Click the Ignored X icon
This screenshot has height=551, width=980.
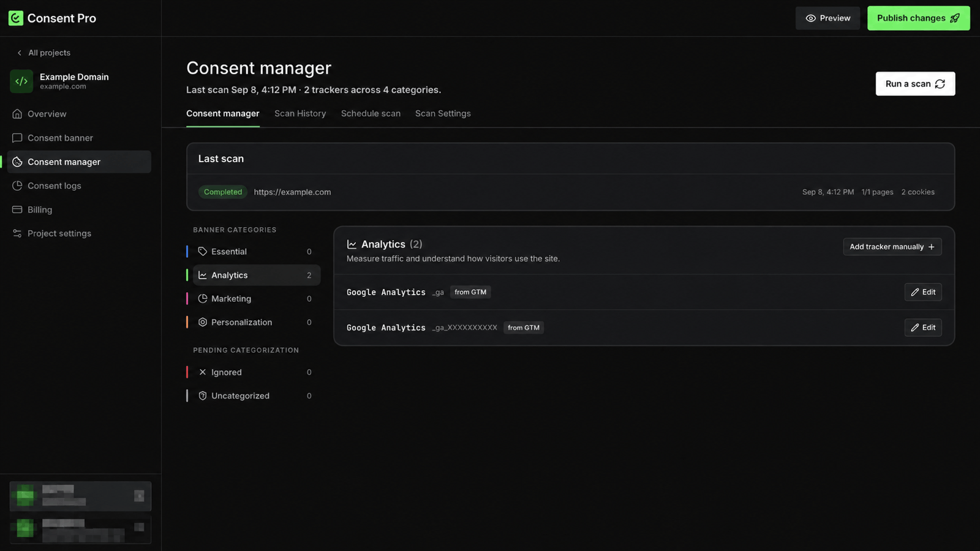203,372
